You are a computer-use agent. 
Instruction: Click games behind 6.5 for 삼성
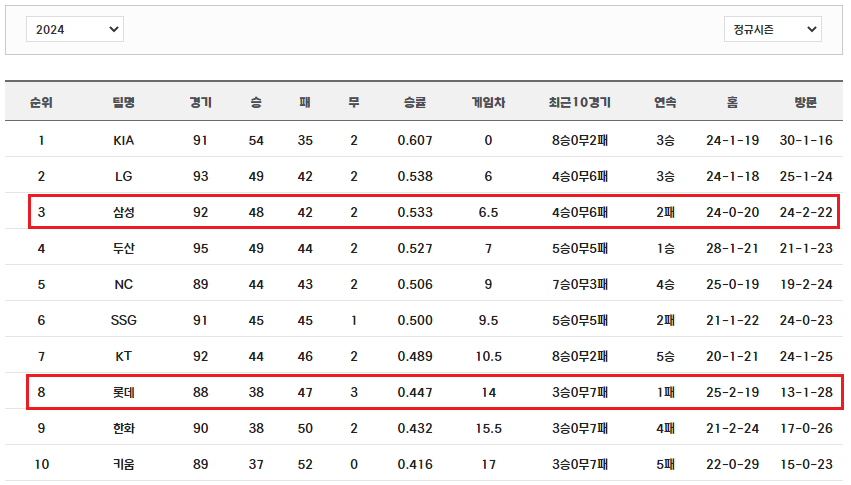pos(488,212)
